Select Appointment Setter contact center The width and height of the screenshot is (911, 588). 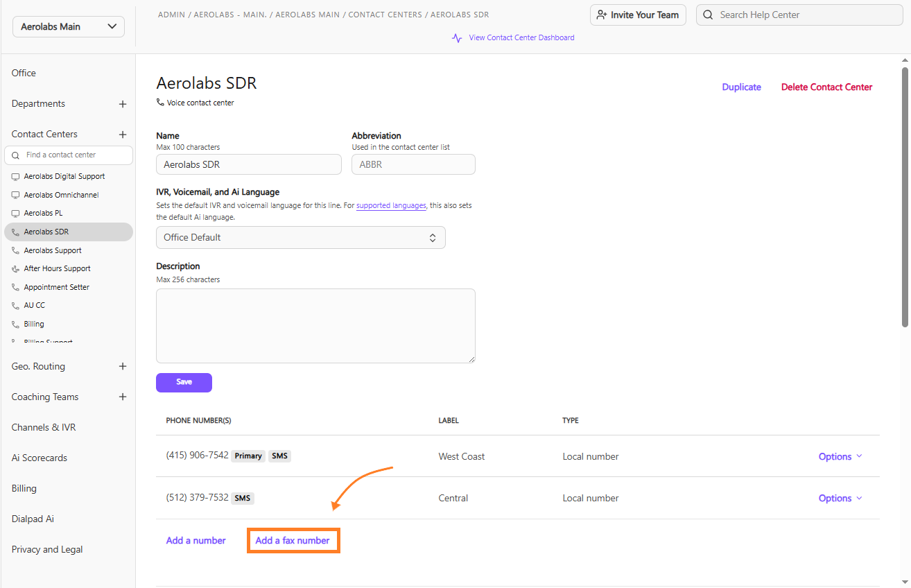[x=57, y=287]
